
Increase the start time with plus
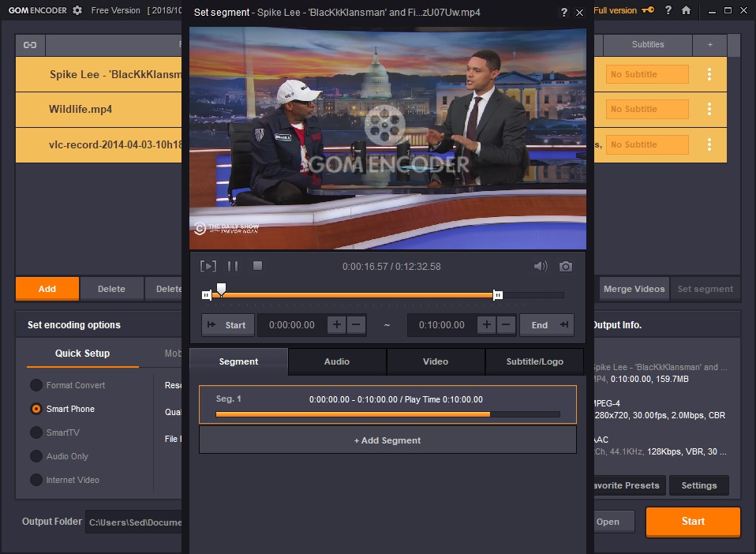pos(336,325)
